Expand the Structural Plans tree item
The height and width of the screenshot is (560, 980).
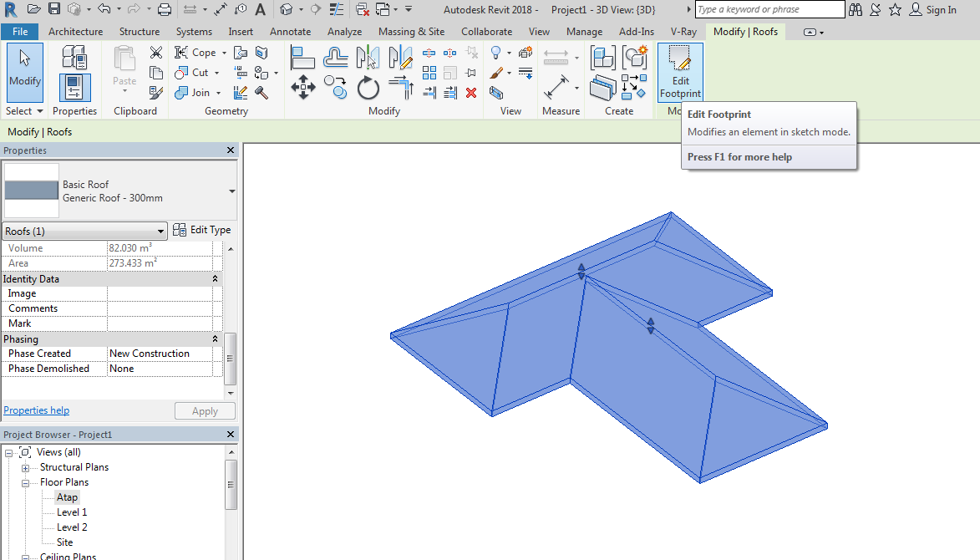click(25, 466)
